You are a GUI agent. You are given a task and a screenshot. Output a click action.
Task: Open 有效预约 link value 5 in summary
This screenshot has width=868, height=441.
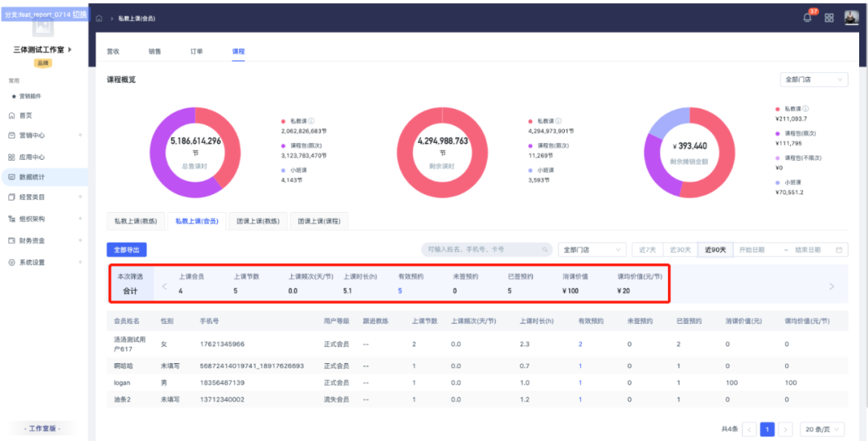[399, 291]
